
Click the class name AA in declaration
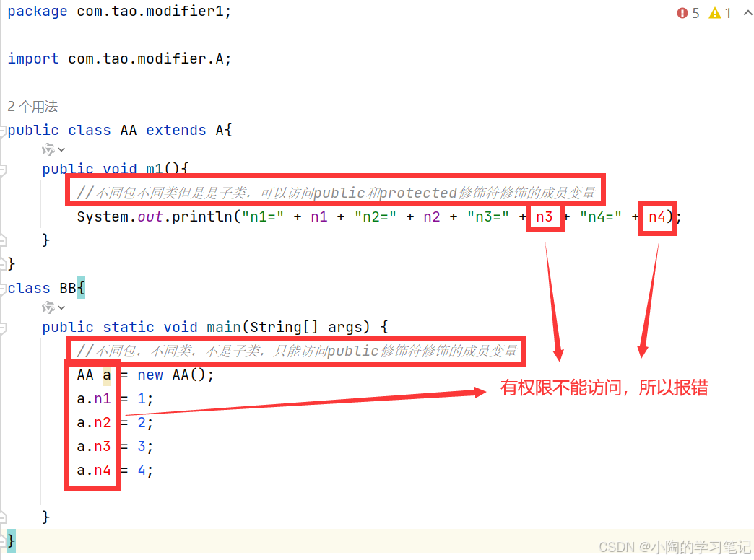click(129, 131)
